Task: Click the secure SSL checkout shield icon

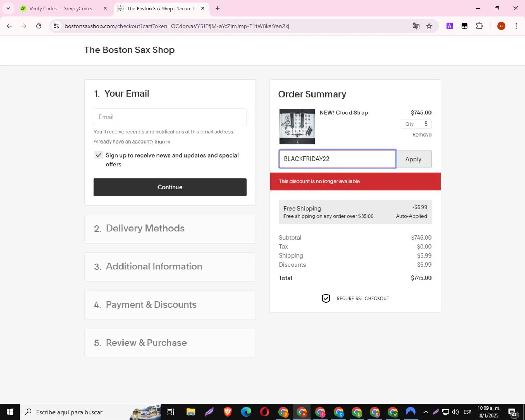Action: pos(326,299)
